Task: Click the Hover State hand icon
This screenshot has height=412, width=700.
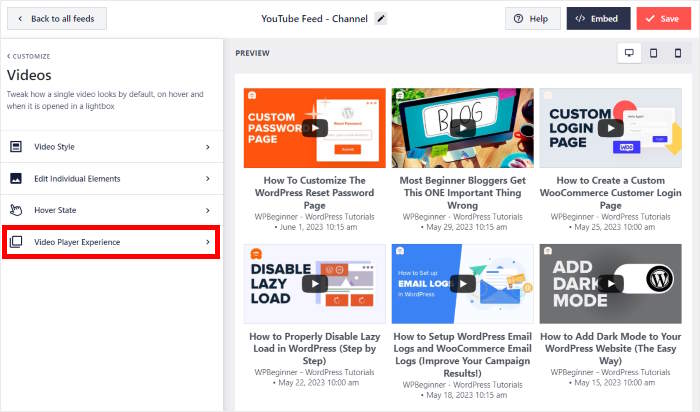Action: click(x=16, y=210)
